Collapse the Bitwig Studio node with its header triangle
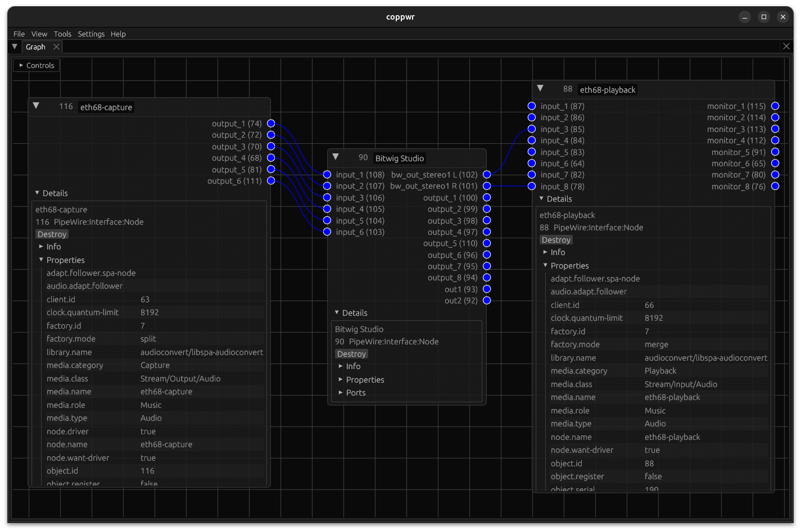 tap(336, 157)
